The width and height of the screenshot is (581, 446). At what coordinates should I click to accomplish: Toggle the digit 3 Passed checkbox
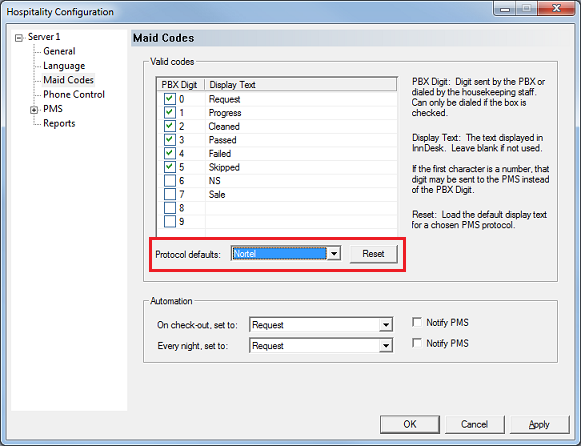(x=170, y=140)
